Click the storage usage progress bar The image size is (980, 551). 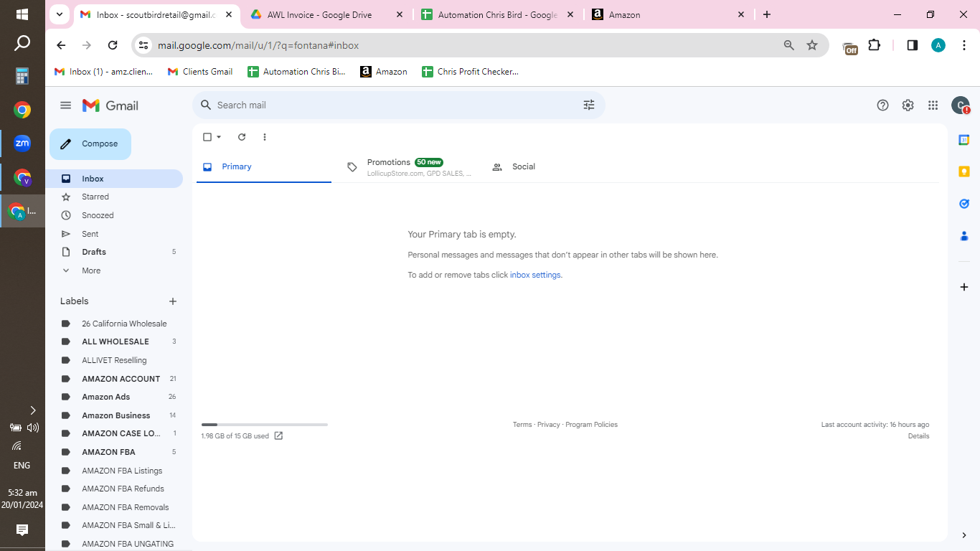pyautogui.click(x=265, y=425)
